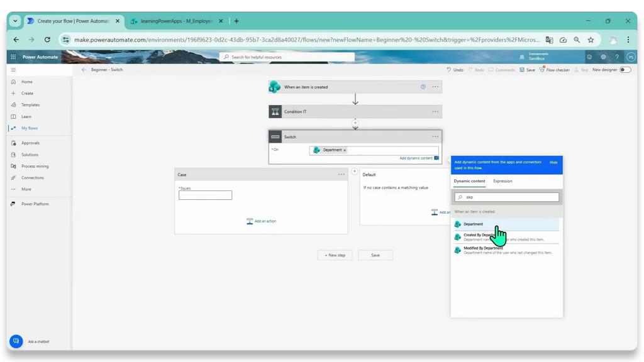The height and width of the screenshot is (362, 644).
Task: Bookmark this page with the star icon
Action: click(x=591, y=40)
